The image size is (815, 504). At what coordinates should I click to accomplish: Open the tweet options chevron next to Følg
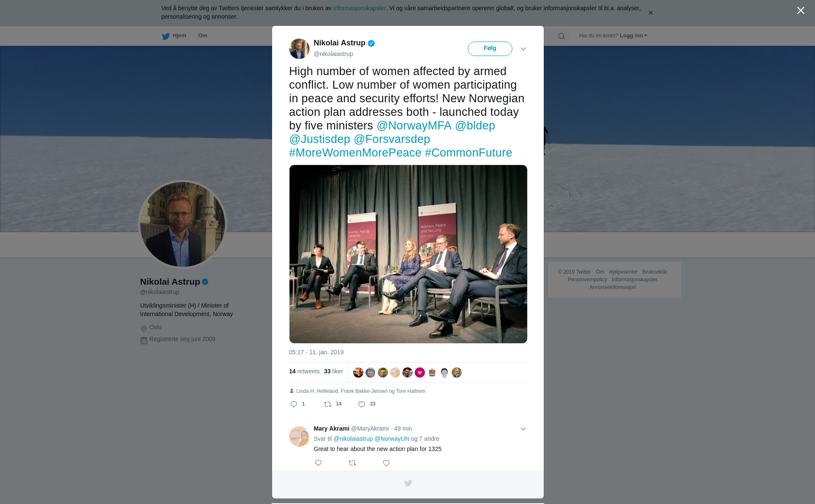(x=523, y=49)
